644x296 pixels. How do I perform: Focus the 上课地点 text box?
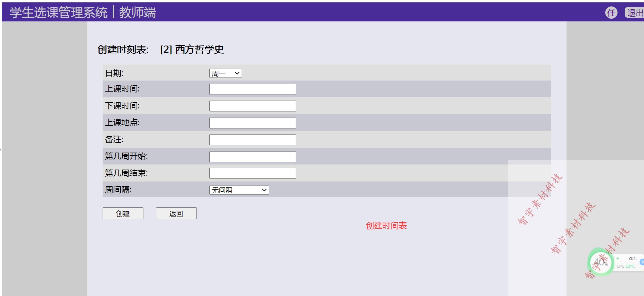(253, 123)
